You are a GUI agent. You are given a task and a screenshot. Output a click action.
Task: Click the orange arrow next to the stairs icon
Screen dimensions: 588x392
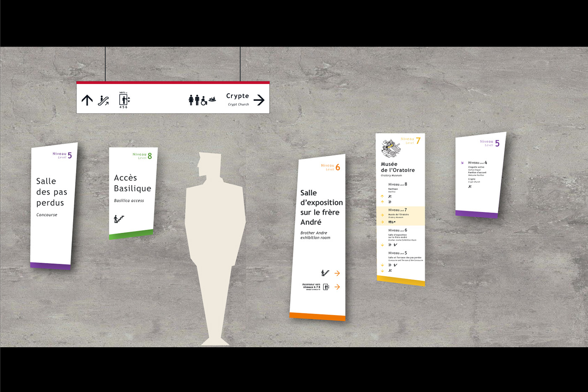[x=337, y=274]
